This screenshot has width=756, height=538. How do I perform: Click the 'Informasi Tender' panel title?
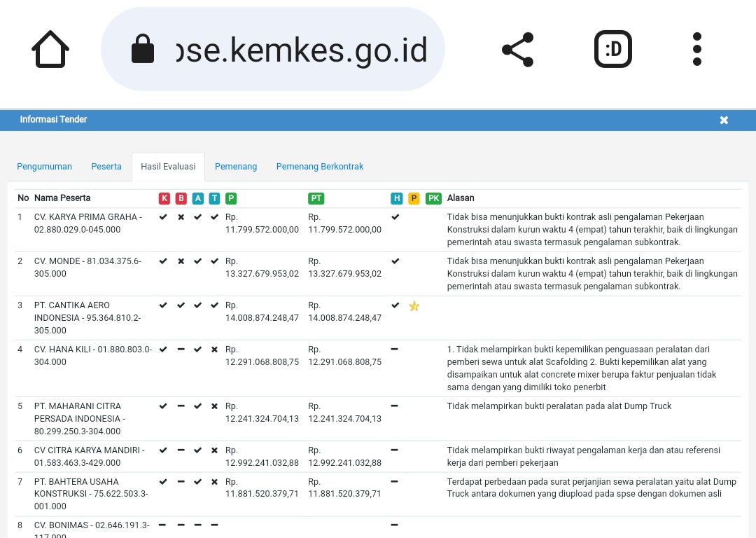pyautogui.click(x=53, y=119)
